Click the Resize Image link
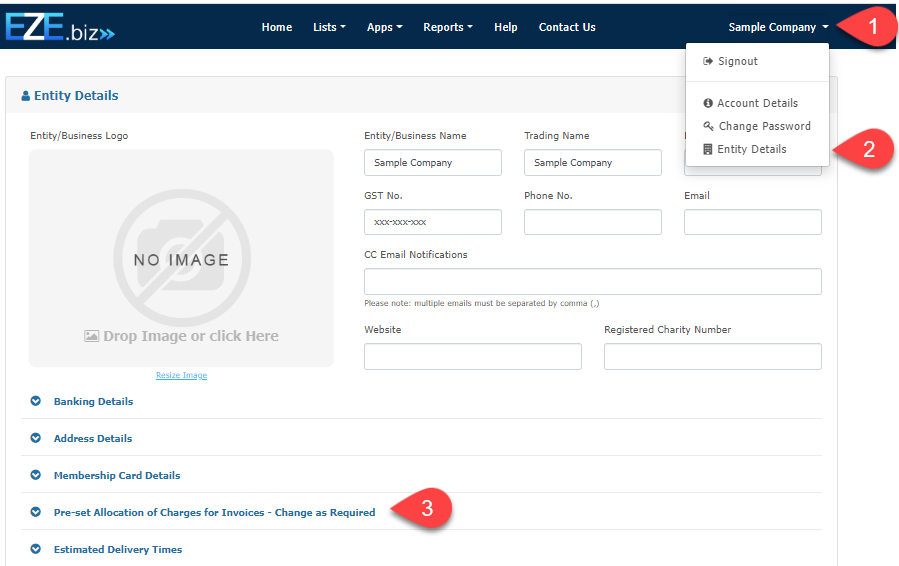Viewport: 899px width, 566px height. (x=181, y=375)
